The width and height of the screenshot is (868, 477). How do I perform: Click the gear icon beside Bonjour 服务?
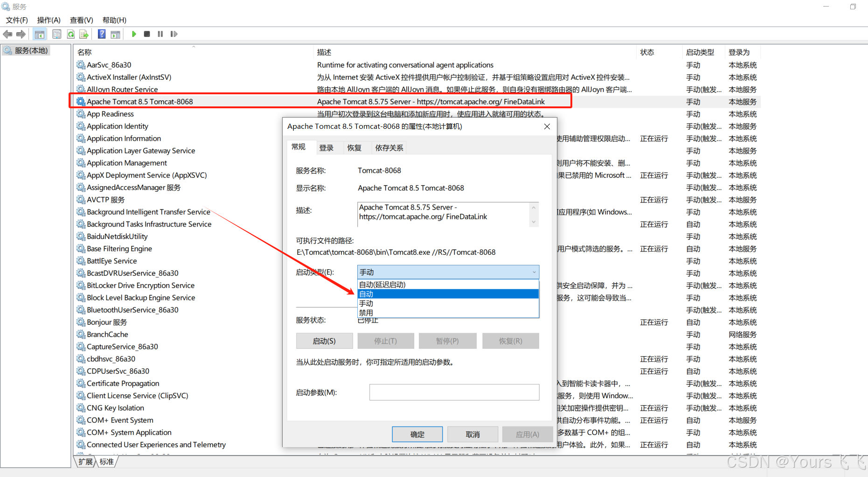(x=81, y=322)
